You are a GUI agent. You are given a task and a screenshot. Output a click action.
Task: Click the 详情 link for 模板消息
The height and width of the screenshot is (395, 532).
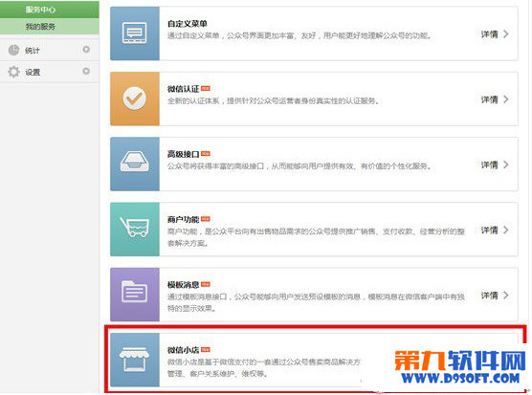click(489, 296)
